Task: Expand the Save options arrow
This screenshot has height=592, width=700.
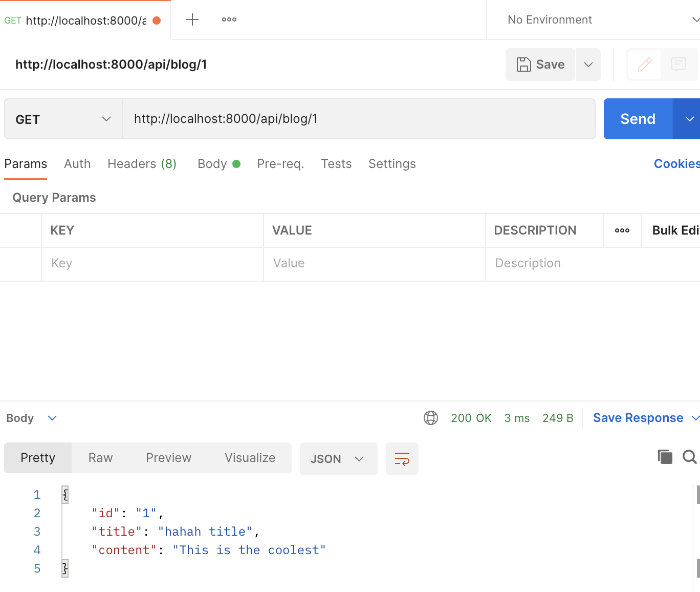Action: tap(588, 65)
